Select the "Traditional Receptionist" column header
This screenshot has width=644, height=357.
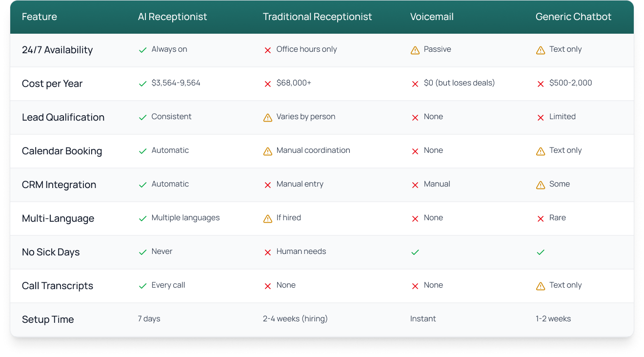click(x=317, y=17)
